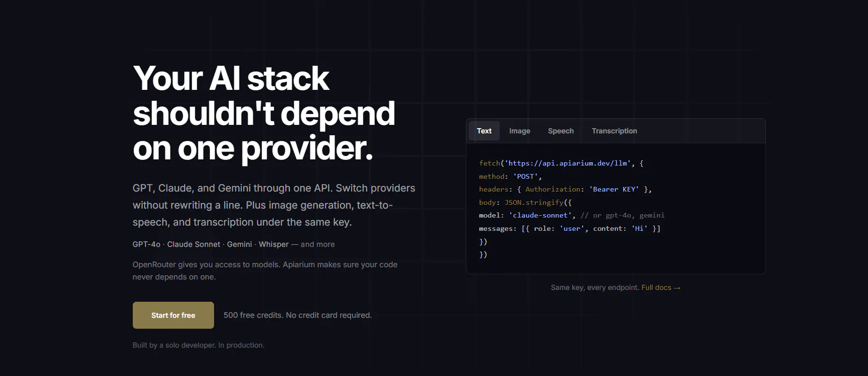Viewport: 868px width, 376px height.
Task: Click the model list 'GPT-4o · Claude Sonnet · Gemini · Whisper — and more'
Action: [233, 245]
